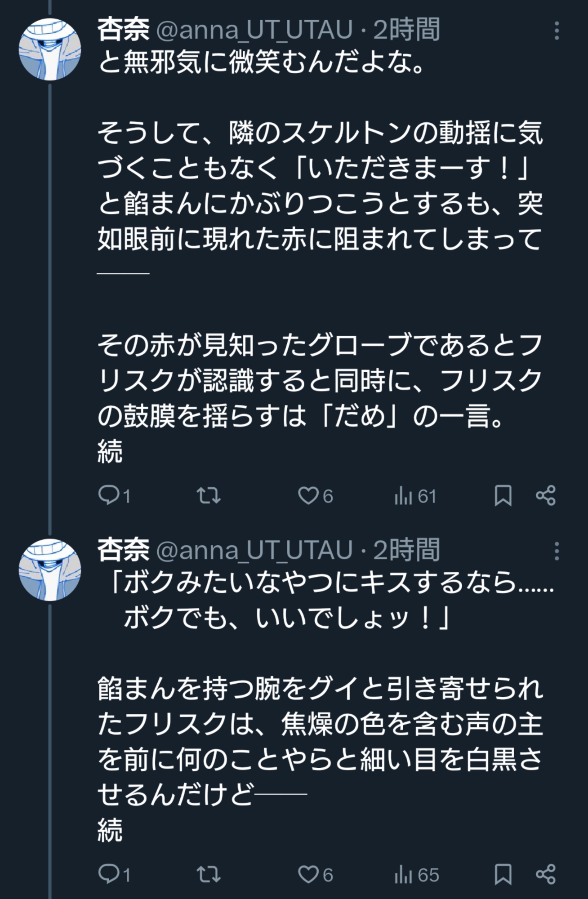Viewport: 588px width, 899px height.
Task: Retweet the second tweet
Action: click(209, 874)
